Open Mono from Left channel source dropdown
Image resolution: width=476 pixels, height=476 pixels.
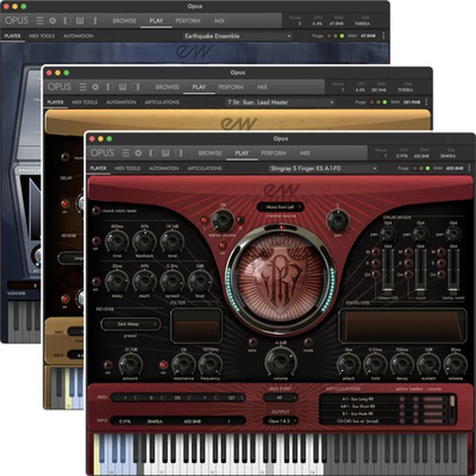click(280, 207)
